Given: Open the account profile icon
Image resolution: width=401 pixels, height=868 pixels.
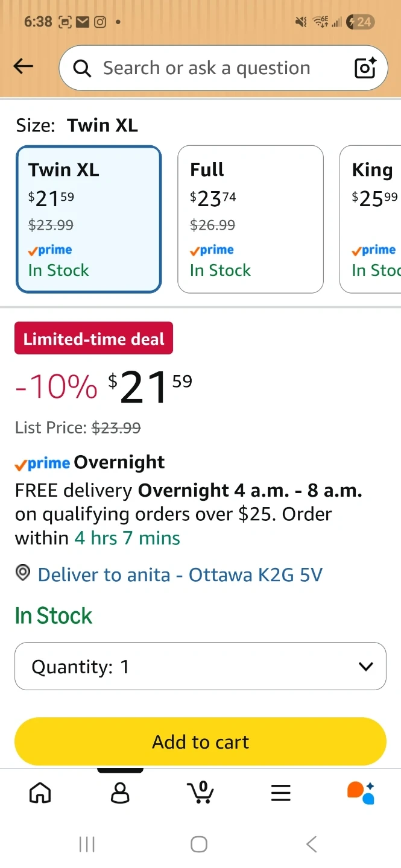Looking at the screenshot, I should tap(121, 792).
